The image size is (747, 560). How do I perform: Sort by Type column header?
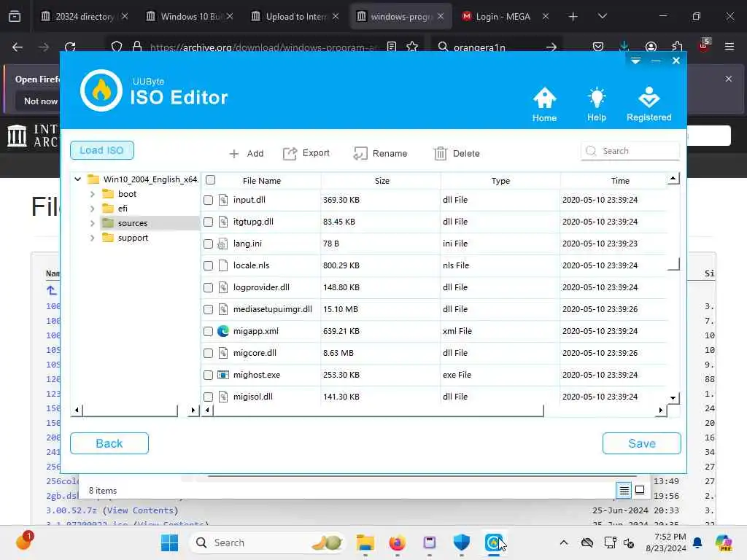[x=500, y=181]
